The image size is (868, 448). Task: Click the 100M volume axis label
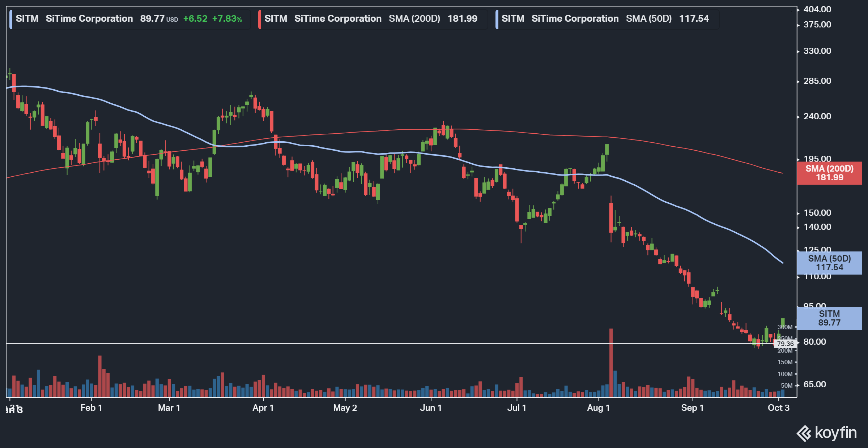click(x=785, y=374)
